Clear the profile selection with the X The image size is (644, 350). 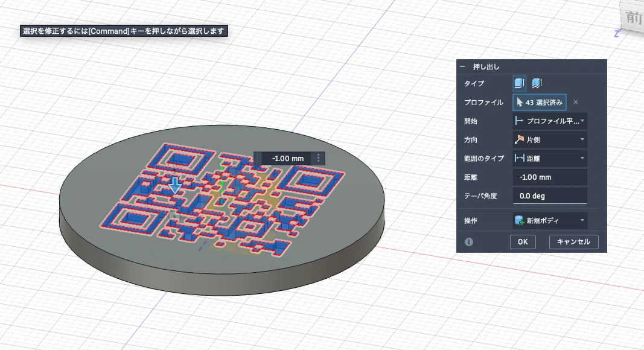[x=576, y=103]
